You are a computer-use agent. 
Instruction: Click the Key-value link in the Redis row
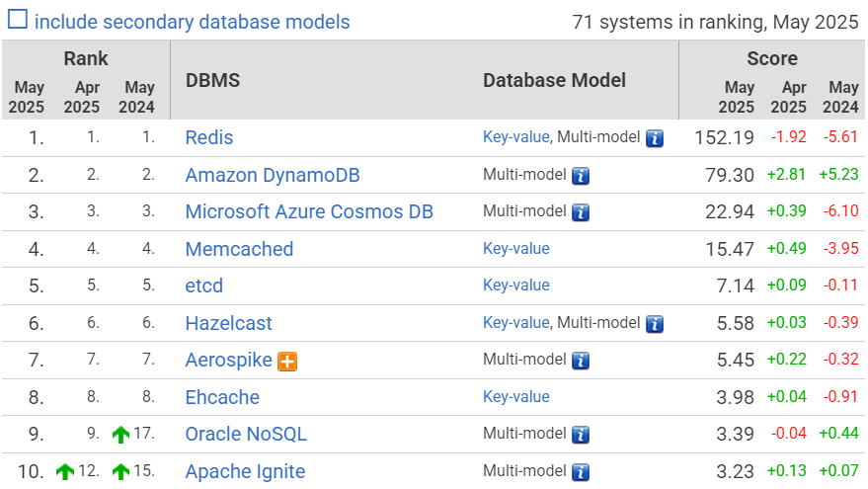515,137
